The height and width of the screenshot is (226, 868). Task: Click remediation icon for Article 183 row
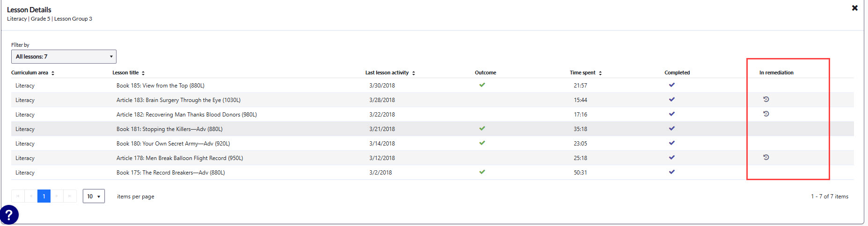(x=766, y=99)
